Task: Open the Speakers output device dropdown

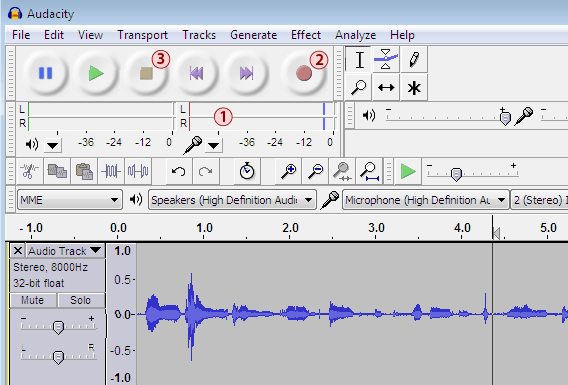Action: click(x=232, y=200)
